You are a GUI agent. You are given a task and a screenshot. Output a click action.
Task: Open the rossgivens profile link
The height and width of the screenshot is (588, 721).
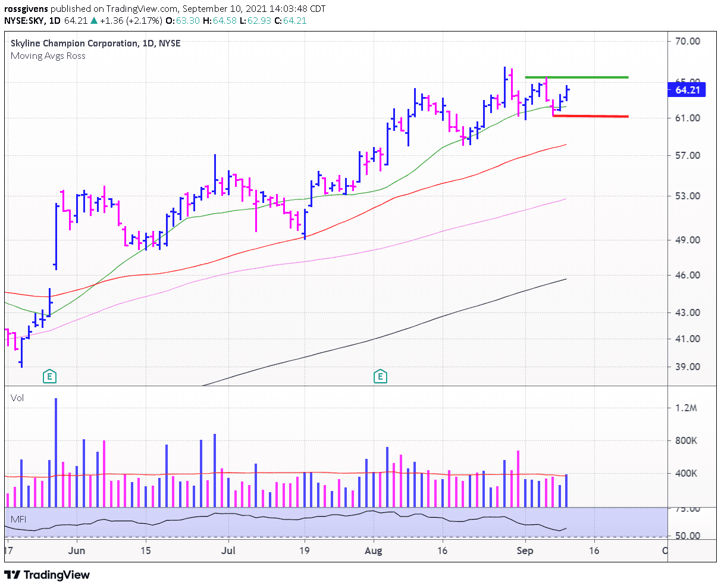[25, 9]
